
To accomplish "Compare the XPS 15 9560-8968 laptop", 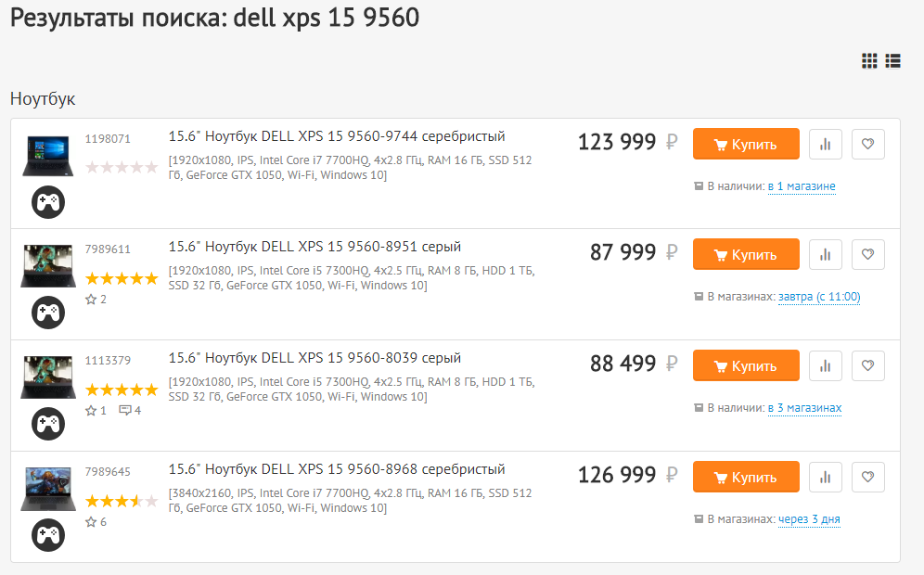I will (x=825, y=477).
